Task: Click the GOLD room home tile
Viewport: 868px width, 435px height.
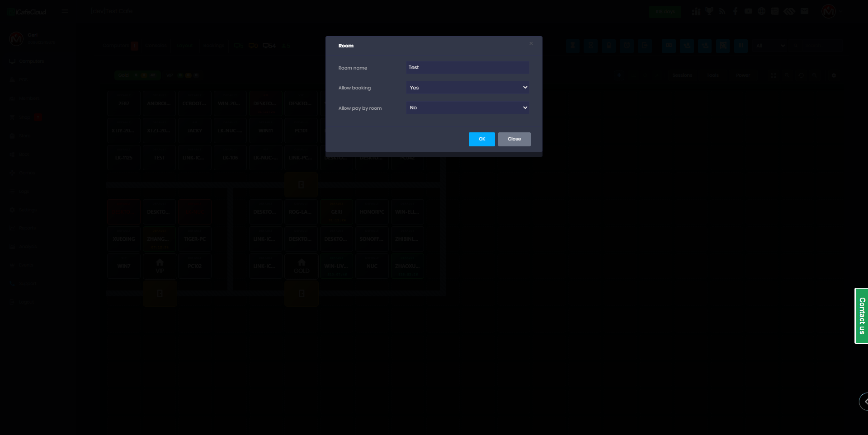Action: 302,266
